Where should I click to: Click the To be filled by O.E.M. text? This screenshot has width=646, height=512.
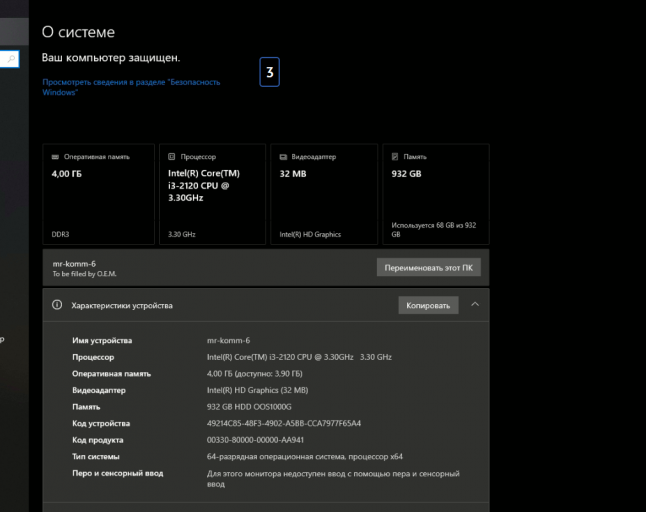coord(84,274)
